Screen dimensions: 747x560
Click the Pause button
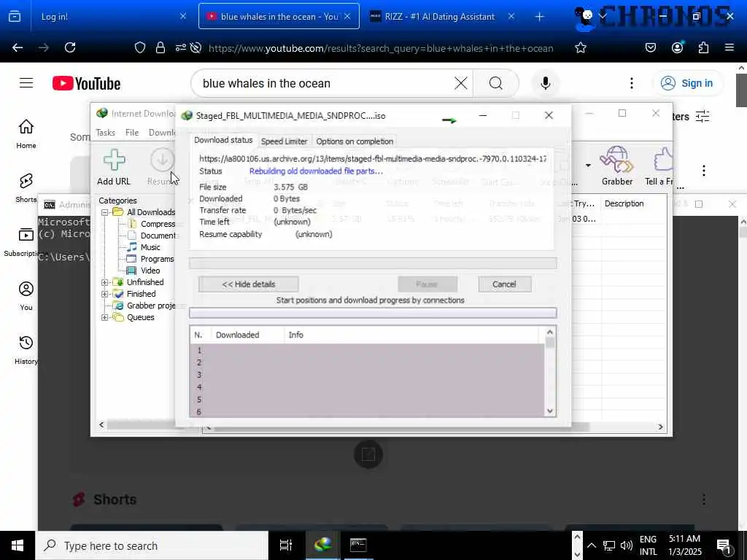427,284
